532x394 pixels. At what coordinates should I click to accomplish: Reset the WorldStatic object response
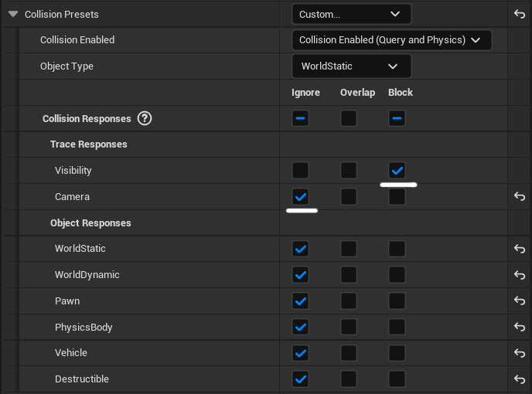520,249
